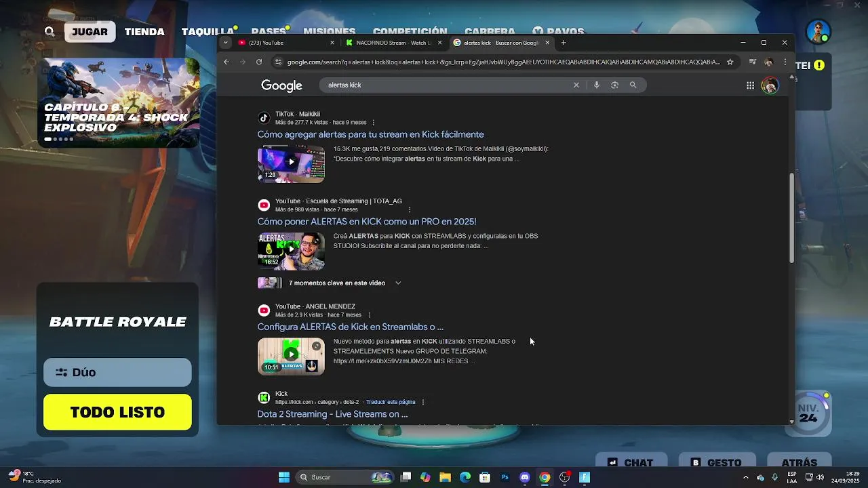Click the Google search input field

coord(448,85)
